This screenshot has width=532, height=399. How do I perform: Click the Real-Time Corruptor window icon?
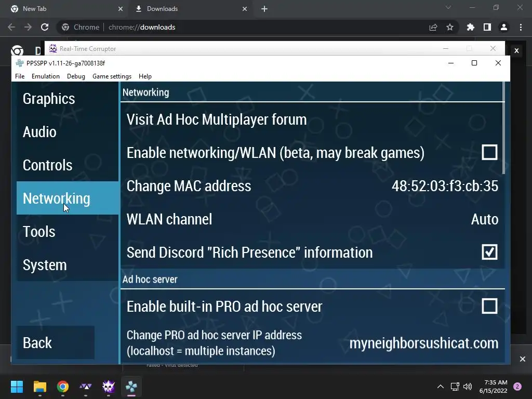(x=53, y=48)
